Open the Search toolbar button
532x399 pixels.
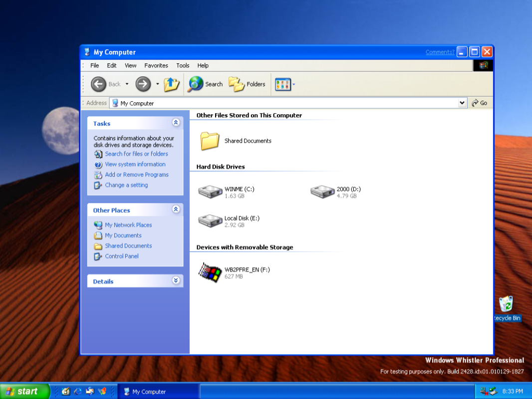tap(205, 84)
